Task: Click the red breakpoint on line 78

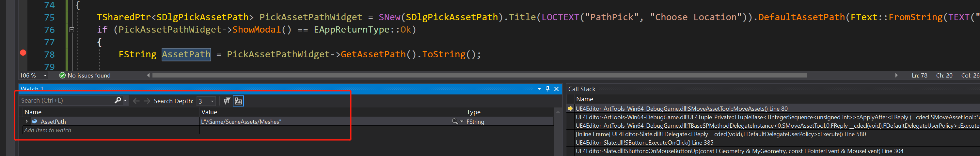Action: point(23,53)
